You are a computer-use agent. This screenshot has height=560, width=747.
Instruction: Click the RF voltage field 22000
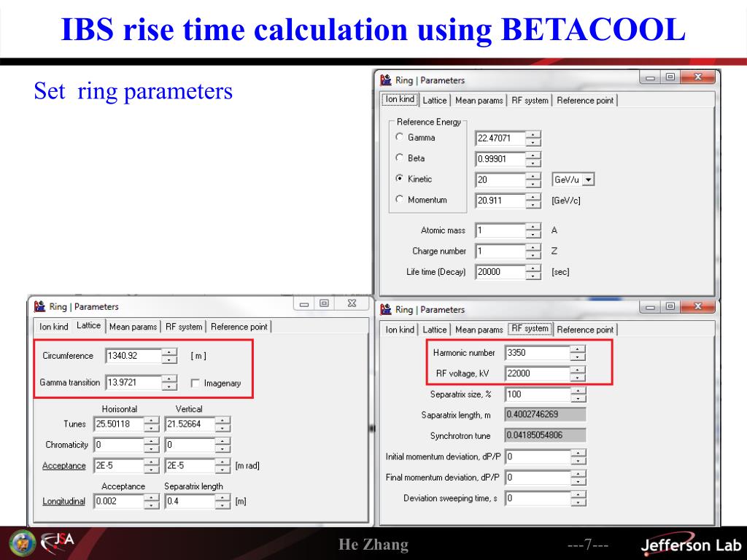click(538, 373)
